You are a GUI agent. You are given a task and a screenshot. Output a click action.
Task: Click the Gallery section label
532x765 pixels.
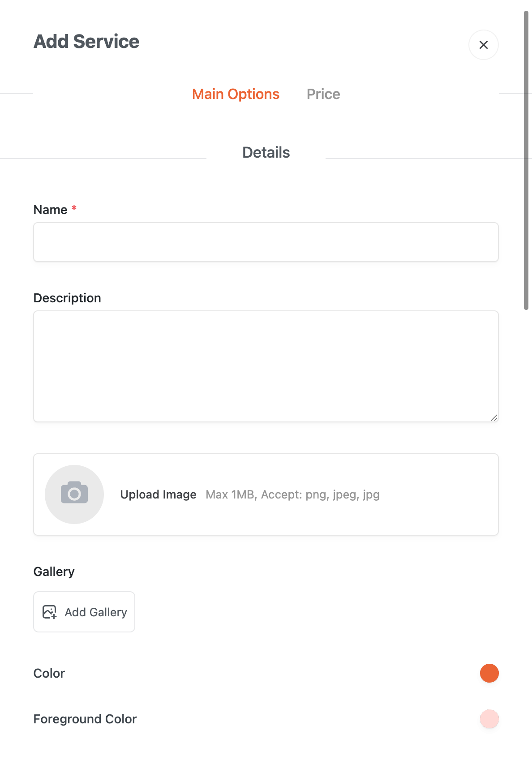54,572
